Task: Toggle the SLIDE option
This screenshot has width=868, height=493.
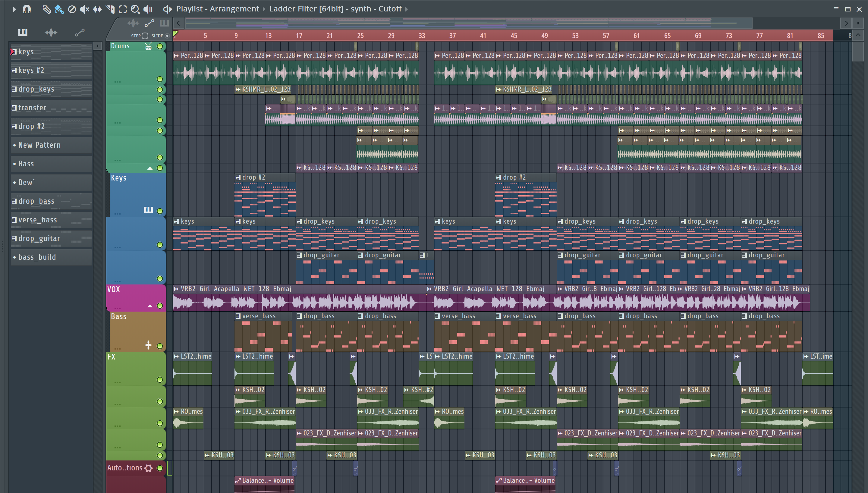Action: [x=167, y=36]
